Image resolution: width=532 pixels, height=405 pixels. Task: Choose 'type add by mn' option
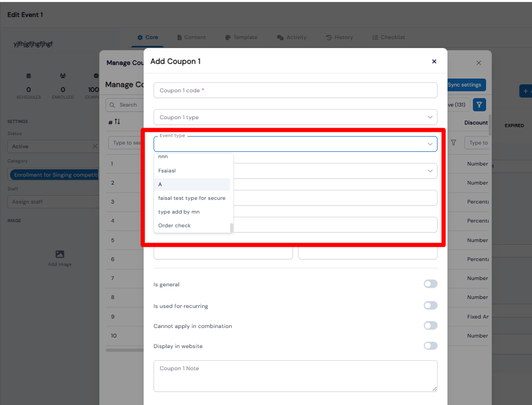coord(192,212)
